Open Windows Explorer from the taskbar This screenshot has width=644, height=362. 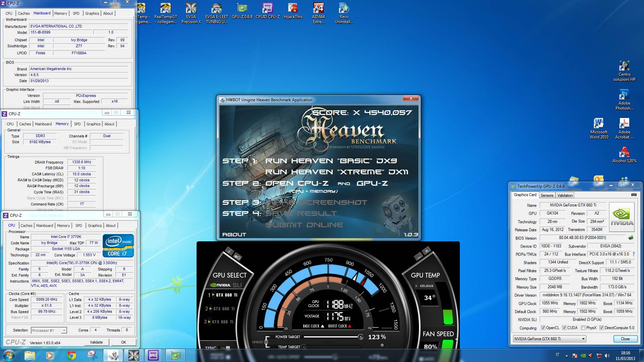coord(30,355)
